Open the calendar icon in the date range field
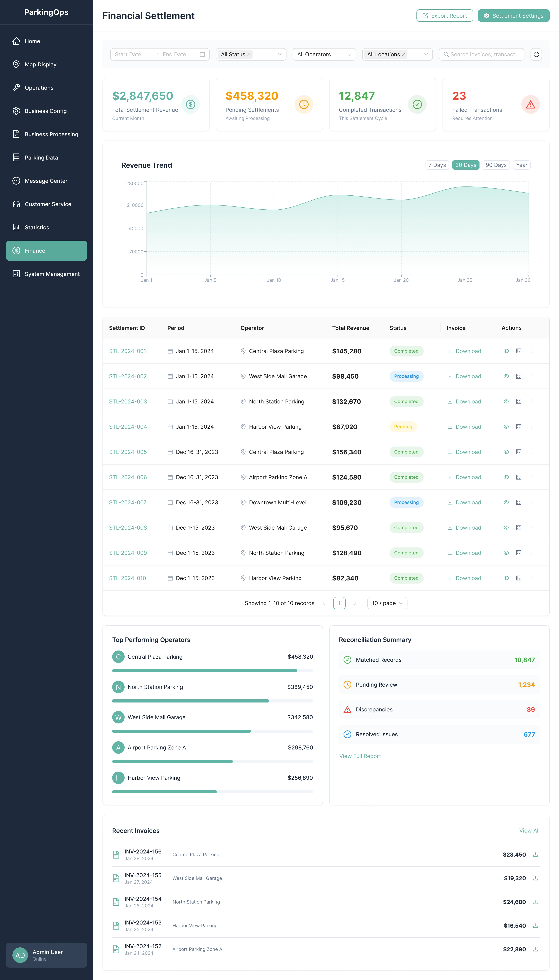This screenshot has height=980, width=559. tap(202, 55)
